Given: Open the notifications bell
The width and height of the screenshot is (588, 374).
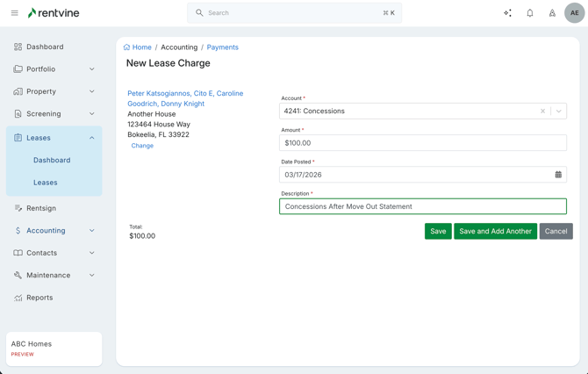Looking at the screenshot, I should (x=530, y=13).
